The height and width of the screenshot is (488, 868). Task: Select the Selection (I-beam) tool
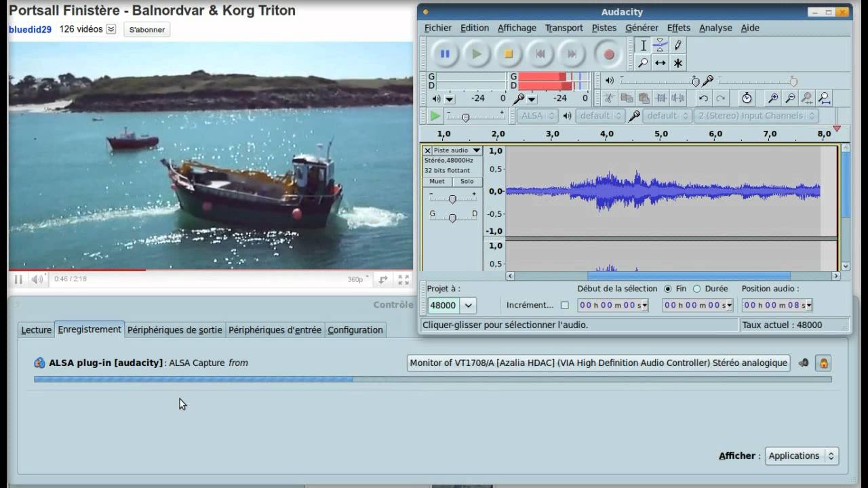(x=643, y=45)
